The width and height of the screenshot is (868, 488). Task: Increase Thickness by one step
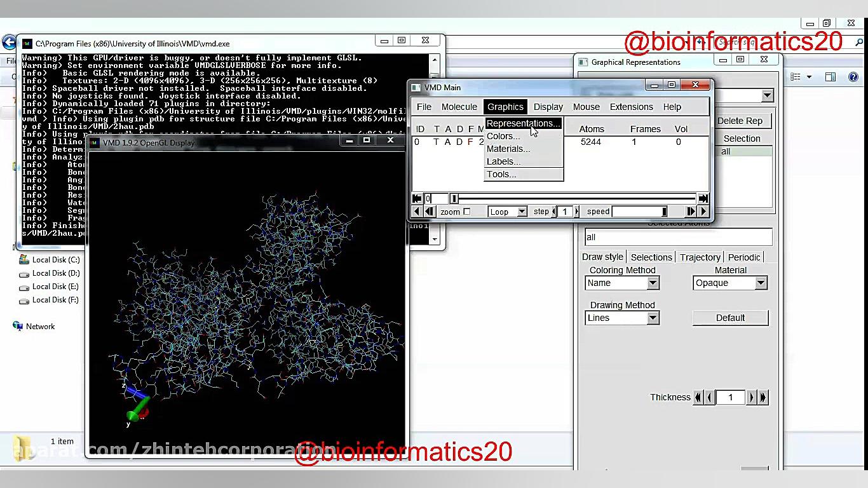tap(752, 397)
